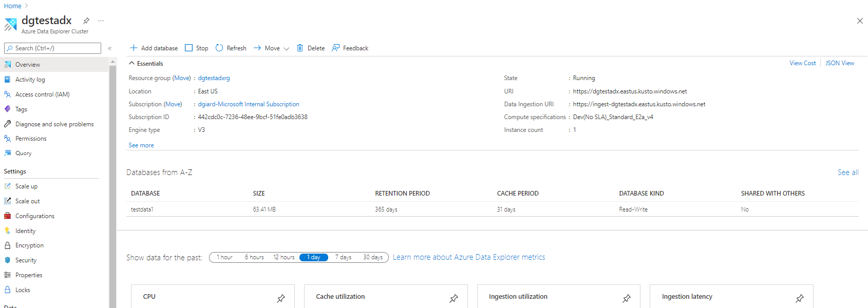Viewport: 868px width, 308px height.
Task: Pin dgtestadx cluster to dashboard
Action: point(86,21)
